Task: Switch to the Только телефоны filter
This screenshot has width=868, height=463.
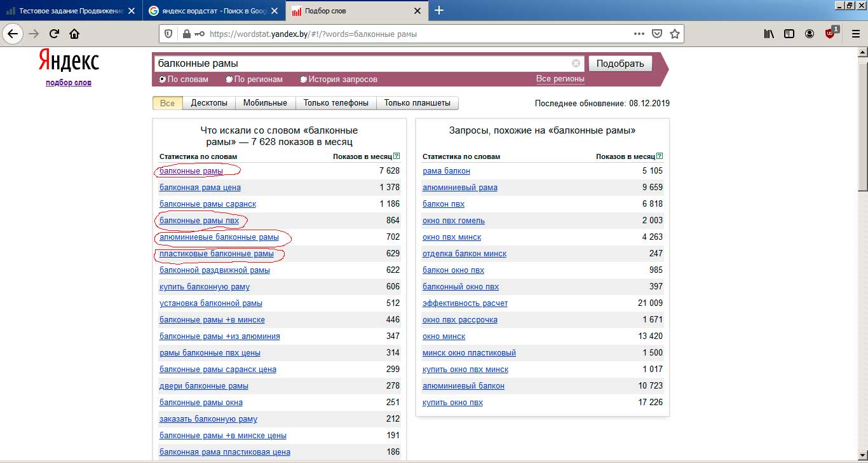Action: click(336, 103)
